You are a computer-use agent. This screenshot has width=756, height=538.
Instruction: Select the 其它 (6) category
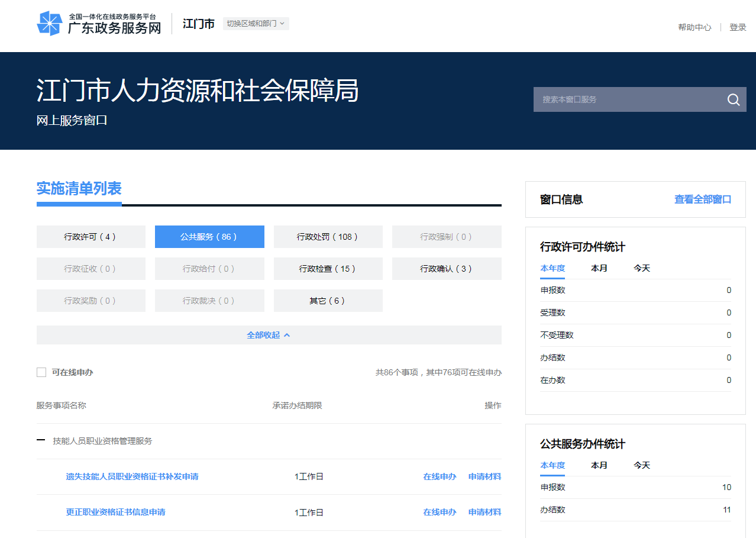tap(328, 301)
